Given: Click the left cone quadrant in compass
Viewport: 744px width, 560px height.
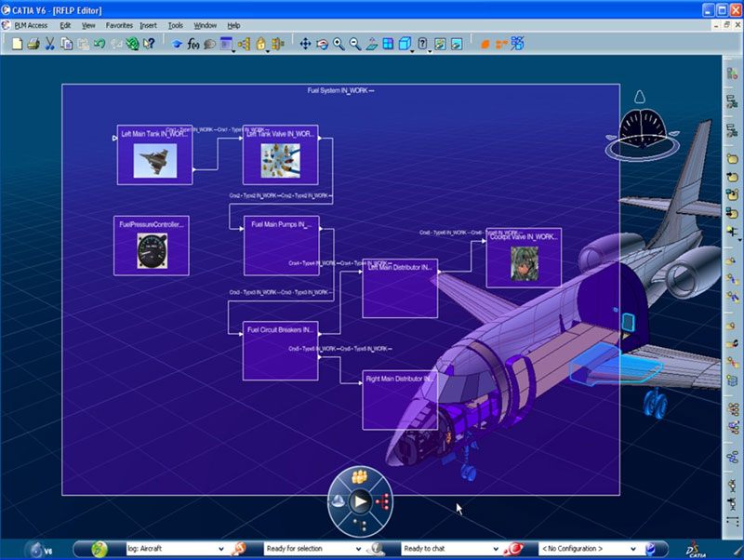Looking at the screenshot, I should pos(338,501).
